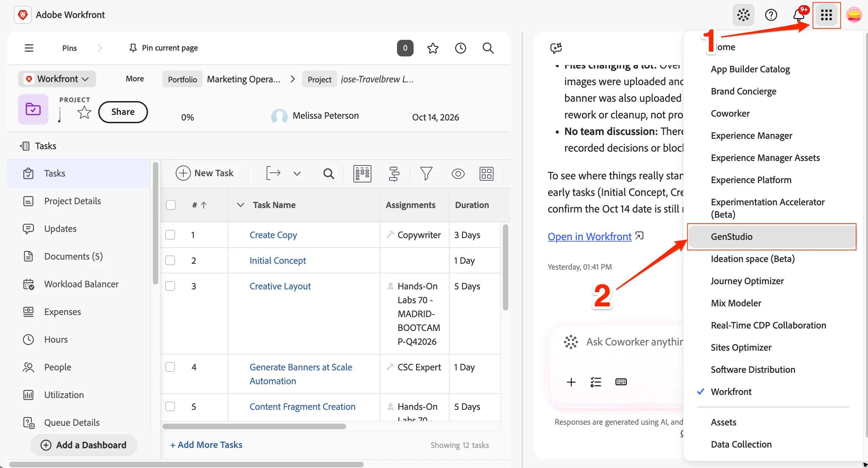Follow the Open in Workfront link
868x468 pixels.
(590, 236)
